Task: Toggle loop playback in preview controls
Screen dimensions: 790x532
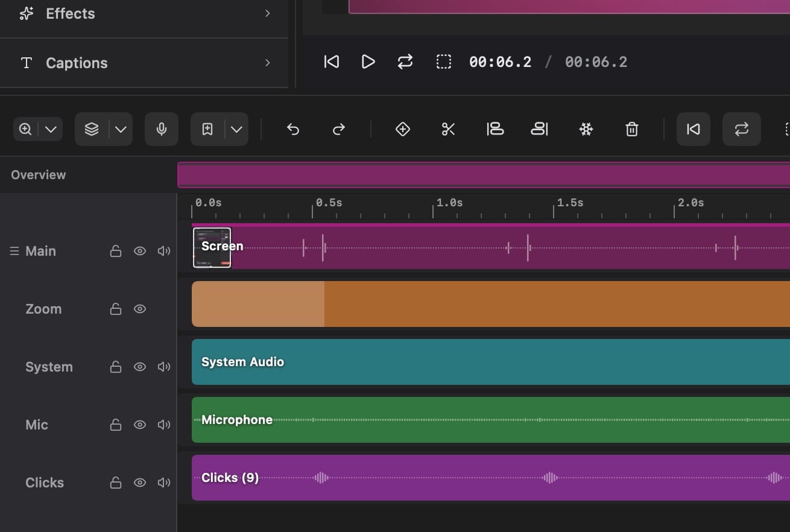Action: point(405,62)
